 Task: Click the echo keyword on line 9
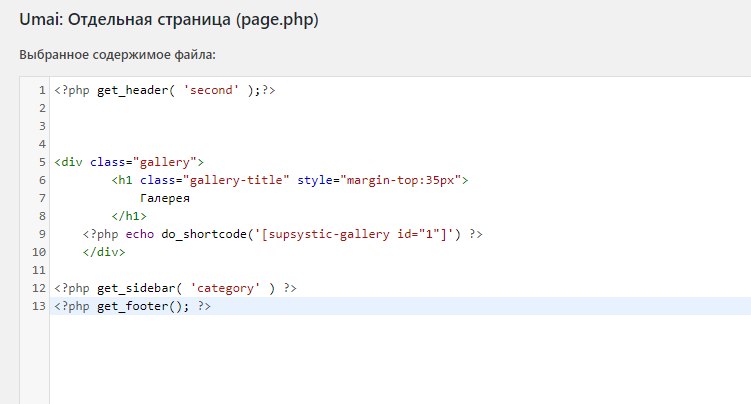140,234
